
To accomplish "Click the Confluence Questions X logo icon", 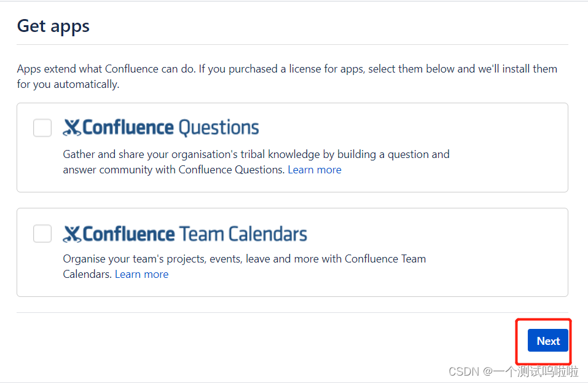I will (72, 127).
